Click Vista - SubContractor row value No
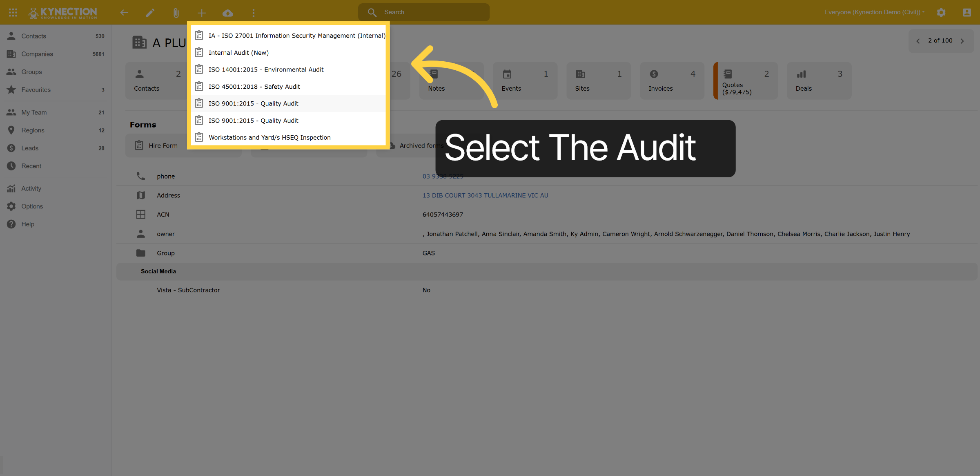The width and height of the screenshot is (980, 476). tap(426, 290)
